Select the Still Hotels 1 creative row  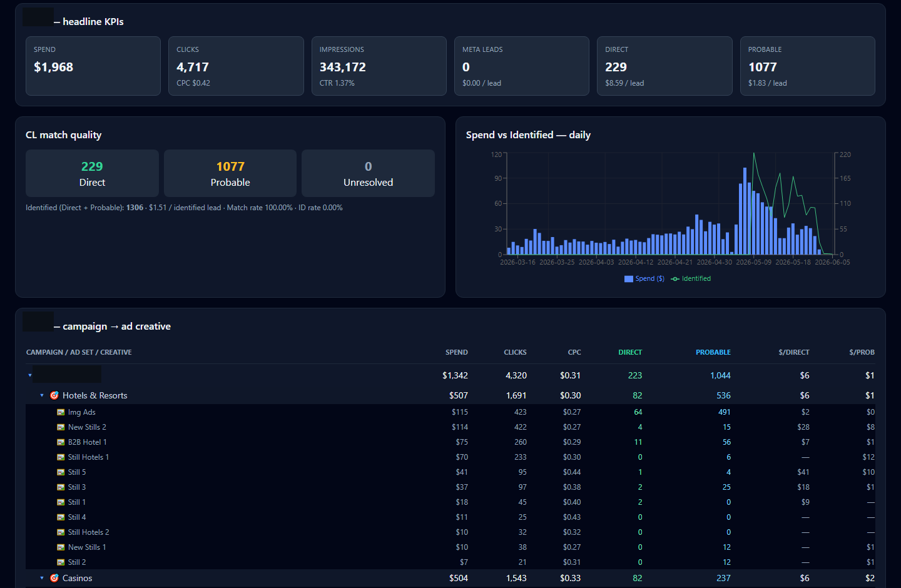(450, 457)
